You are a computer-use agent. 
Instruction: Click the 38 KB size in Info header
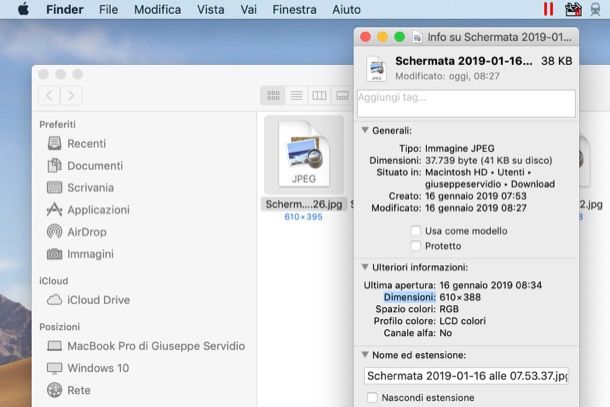556,61
